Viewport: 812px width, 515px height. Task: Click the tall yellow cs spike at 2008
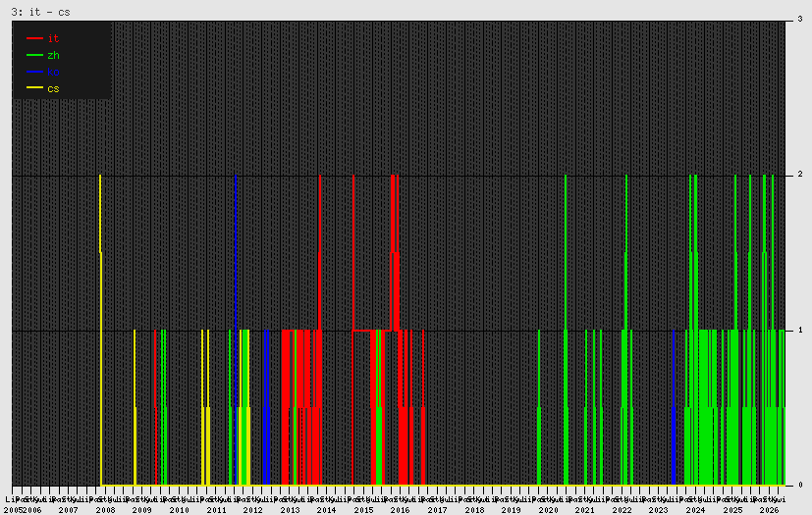(100, 330)
